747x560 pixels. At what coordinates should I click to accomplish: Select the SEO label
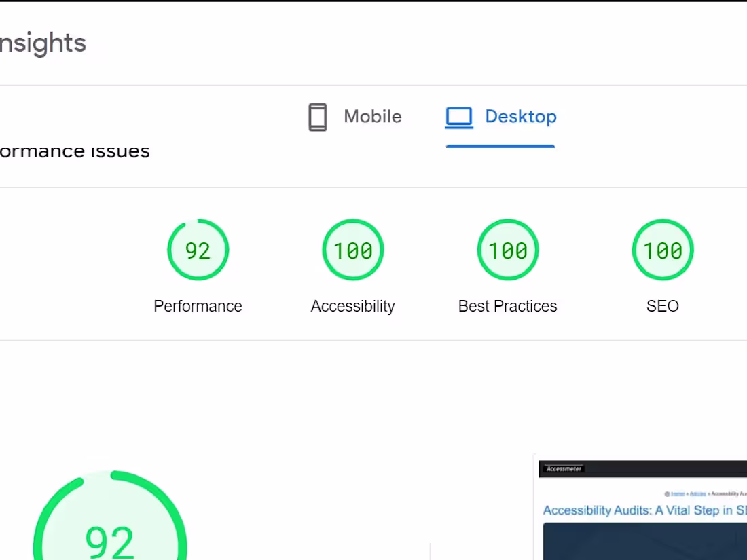click(662, 306)
